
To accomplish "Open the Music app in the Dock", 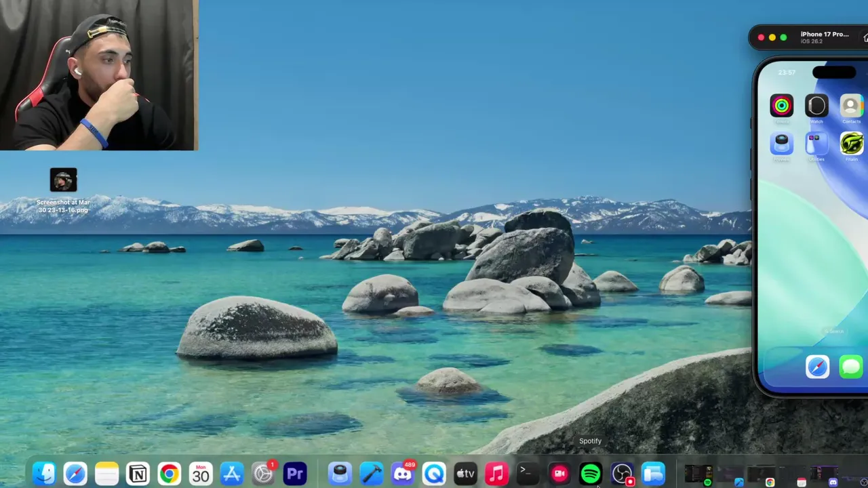I will click(x=496, y=474).
